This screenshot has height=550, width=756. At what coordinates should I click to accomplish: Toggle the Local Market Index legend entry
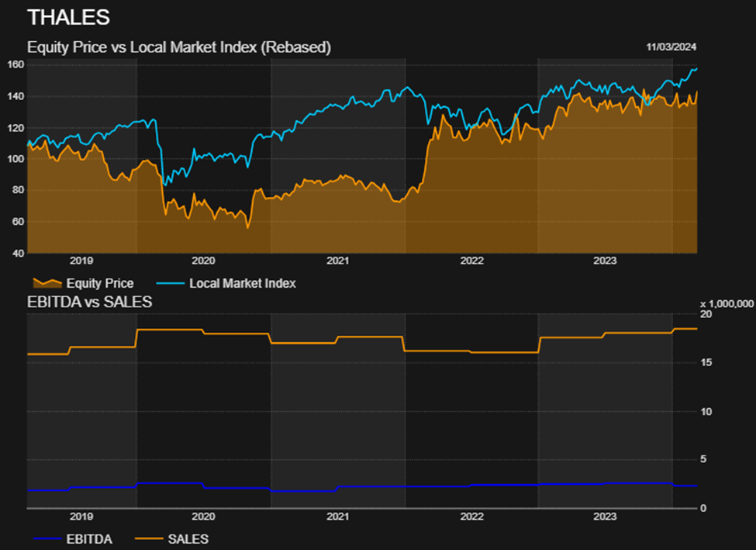point(226,283)
